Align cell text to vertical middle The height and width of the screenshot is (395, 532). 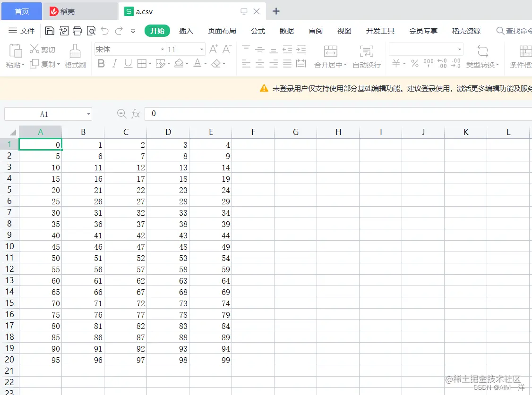pyautogui.click(x=260, y=50)
